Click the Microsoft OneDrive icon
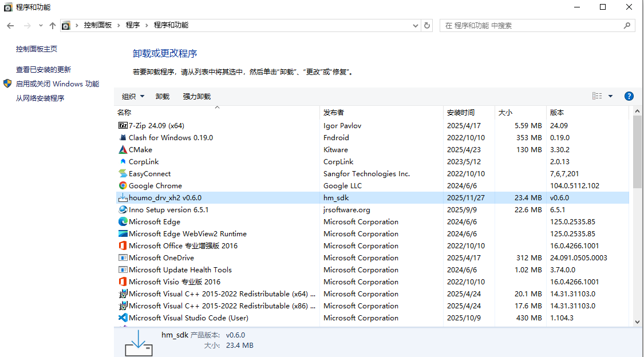This screenshot has width=644, height=357. 123,257
